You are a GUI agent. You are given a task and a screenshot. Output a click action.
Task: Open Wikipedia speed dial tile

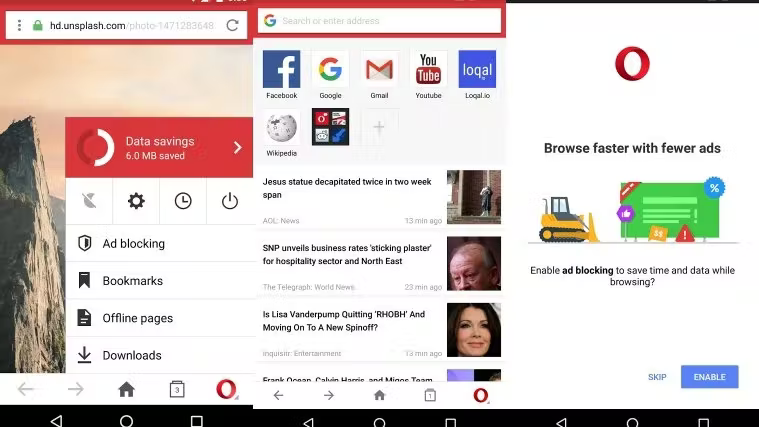[282, 132]
